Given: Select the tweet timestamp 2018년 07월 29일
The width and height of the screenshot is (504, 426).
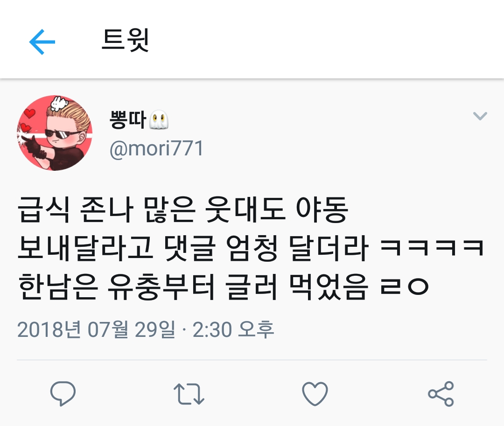Looking at the screenshot, I should (x=96, y=329).
